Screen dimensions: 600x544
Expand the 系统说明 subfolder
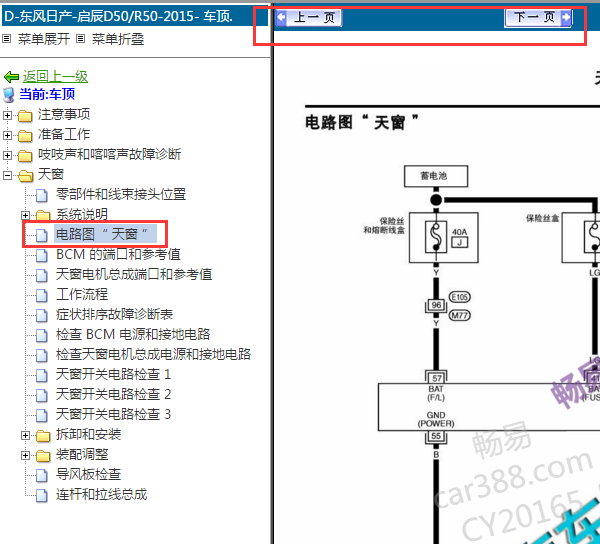point(25,215)
